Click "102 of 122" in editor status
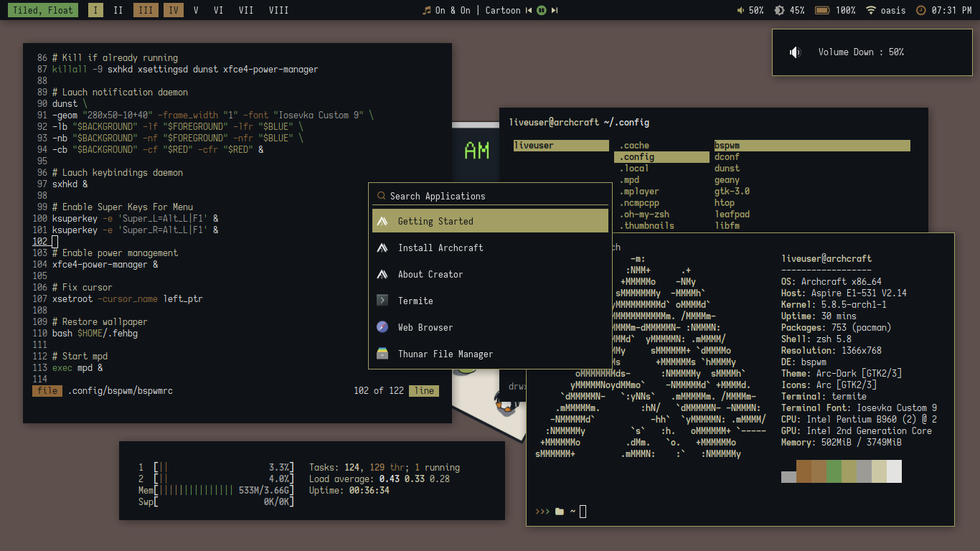The height and width of the screenshot is (551, 980). point(379,391)
